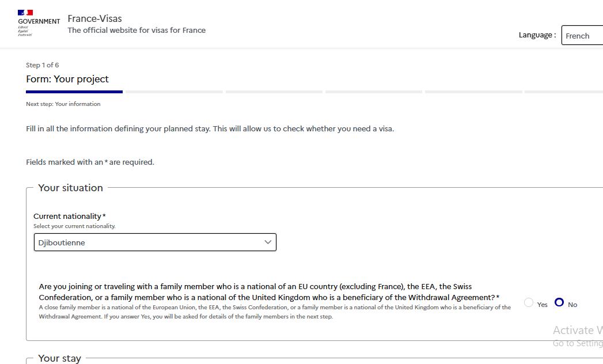Click the Activate Windows watermark
The height and width of the screenshot is (364, 603).
pos(577,331)
